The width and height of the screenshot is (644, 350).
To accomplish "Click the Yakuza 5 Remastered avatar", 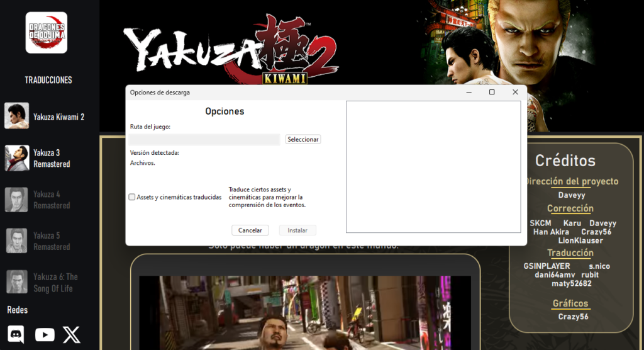I will 17,240.
